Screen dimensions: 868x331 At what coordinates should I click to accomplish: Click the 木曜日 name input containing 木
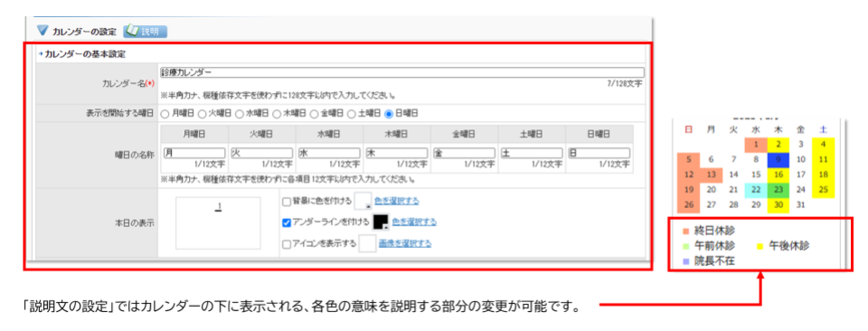point(397,153)
